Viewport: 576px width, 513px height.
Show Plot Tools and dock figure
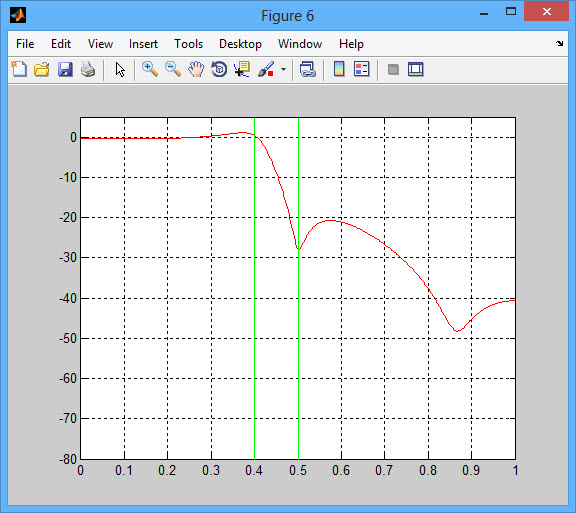point(415,69)
